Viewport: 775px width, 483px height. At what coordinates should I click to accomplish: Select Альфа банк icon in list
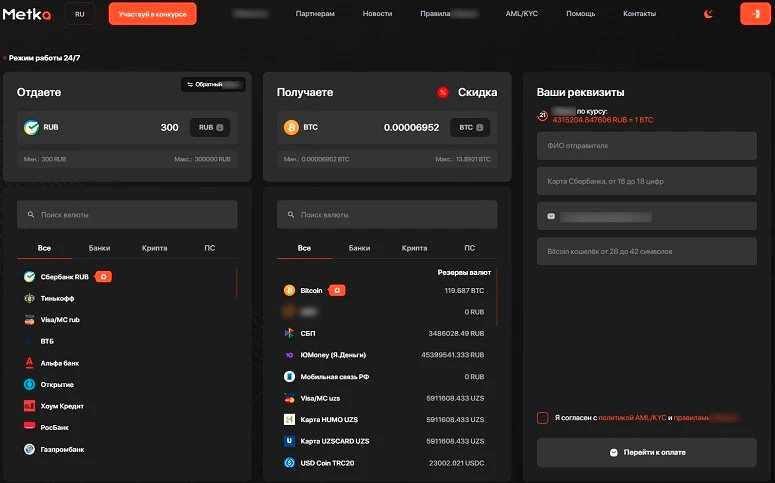tap(30, 362)
